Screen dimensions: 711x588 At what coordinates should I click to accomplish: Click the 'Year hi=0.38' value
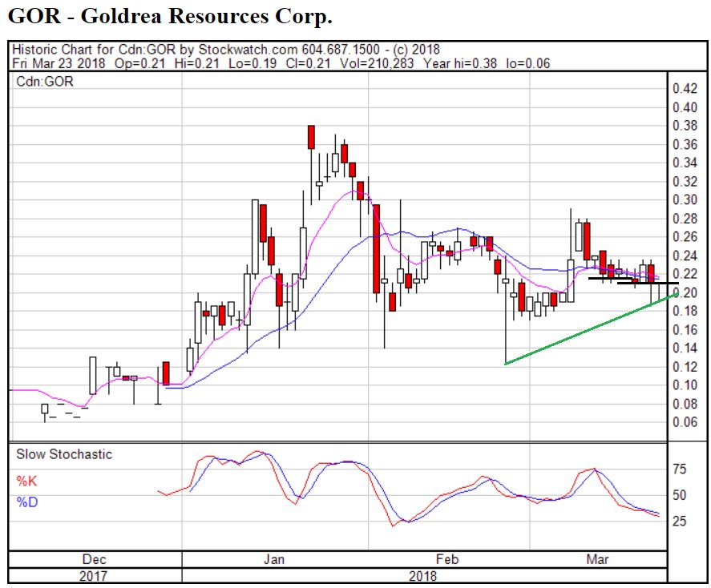tap(460, 63)
